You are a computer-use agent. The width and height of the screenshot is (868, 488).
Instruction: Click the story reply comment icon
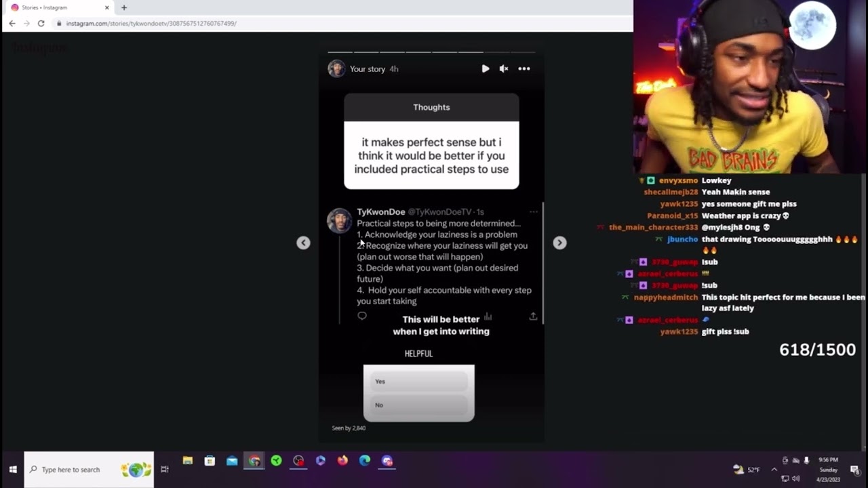(x=362, y=316)
